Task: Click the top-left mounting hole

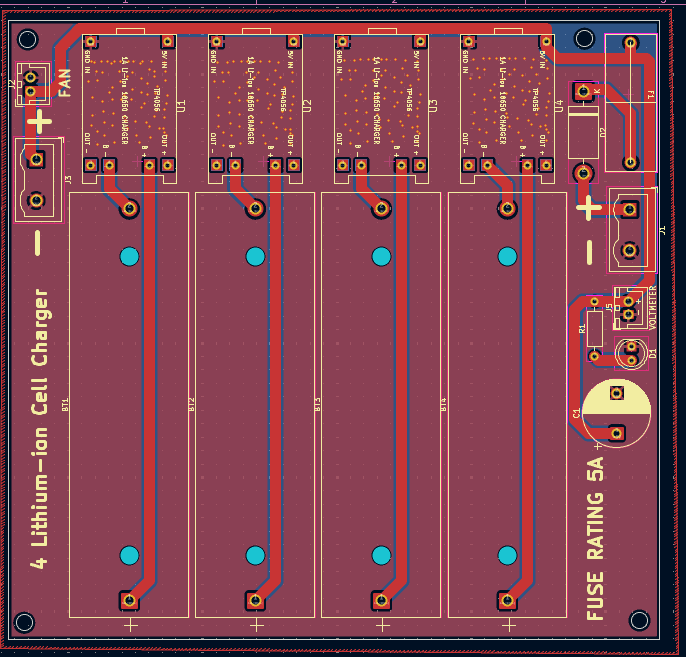Action: tap(27, 41)
